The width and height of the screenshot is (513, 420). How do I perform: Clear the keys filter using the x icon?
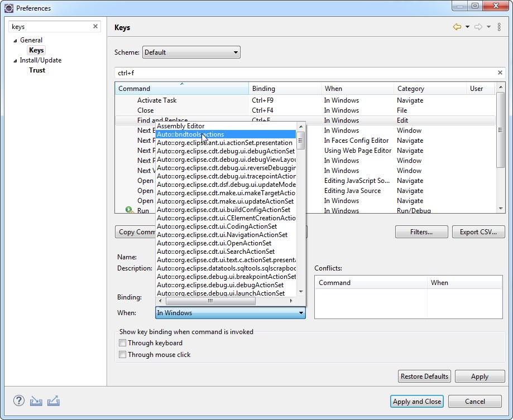(95, 26)
